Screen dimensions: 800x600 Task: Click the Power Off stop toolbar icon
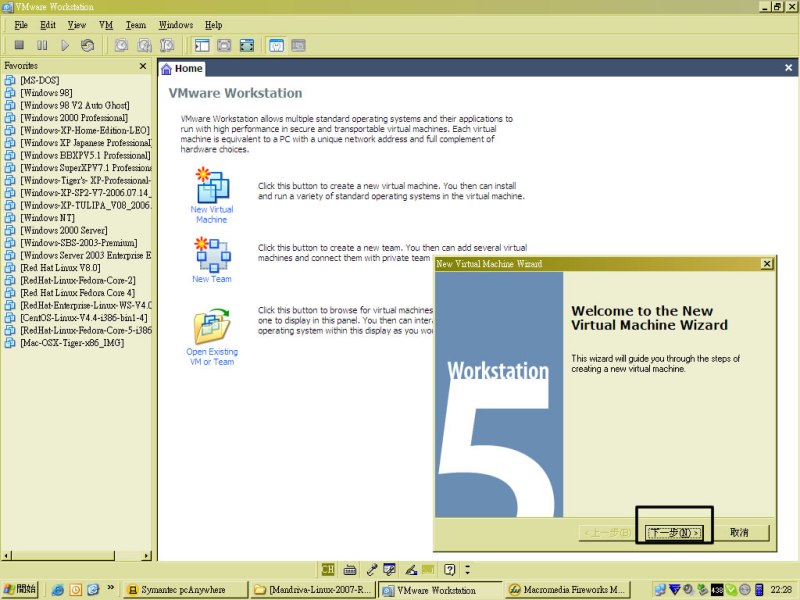click(19, 45)
